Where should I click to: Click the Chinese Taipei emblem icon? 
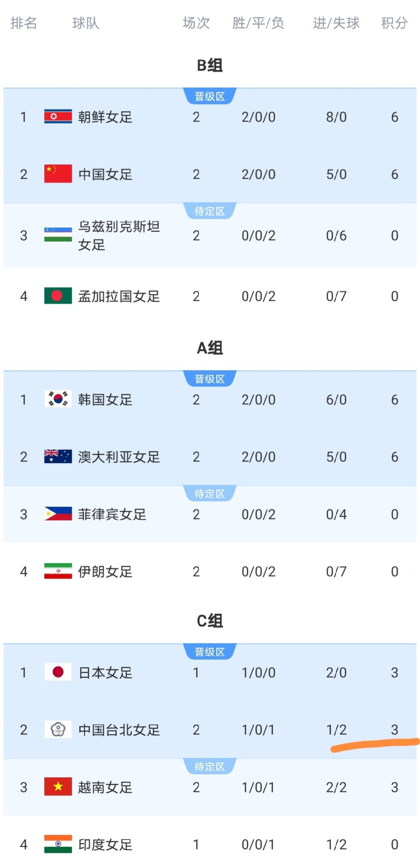point(58,729)
